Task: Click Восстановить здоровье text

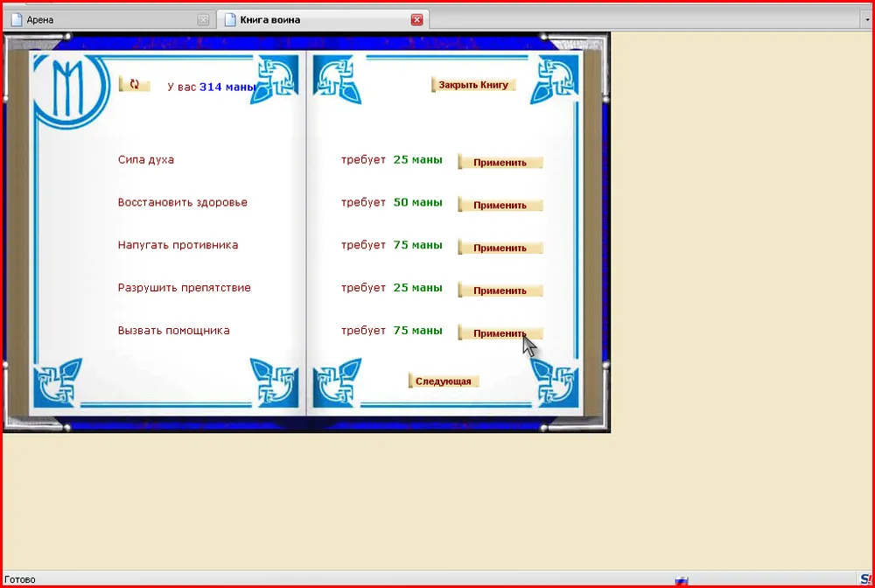Action: point(183,202)
